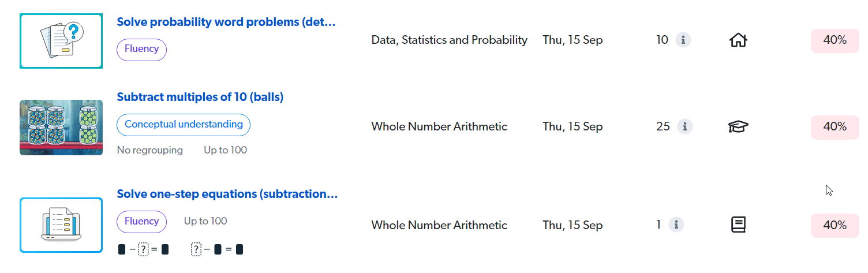Click the graduation cap icon
868x273 pixels.
(738, 126)
